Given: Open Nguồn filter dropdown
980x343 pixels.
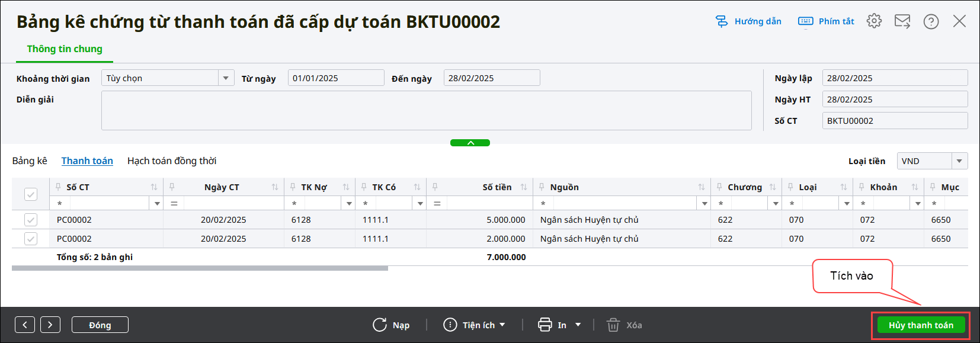Looking at the screenshot, I should pyautogui.click(x=704, y=203).
